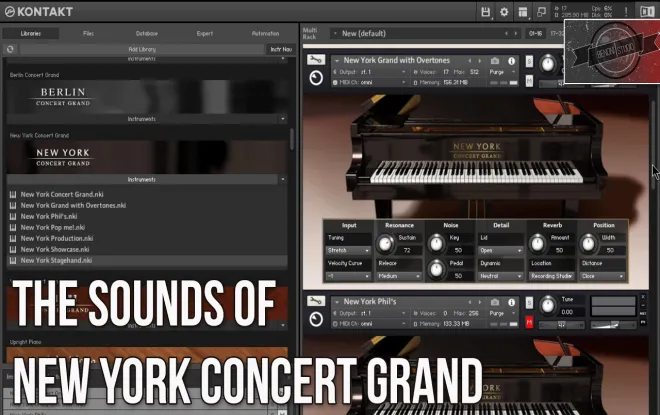Click next multi arrow next to New (default)

click(516, 33)
